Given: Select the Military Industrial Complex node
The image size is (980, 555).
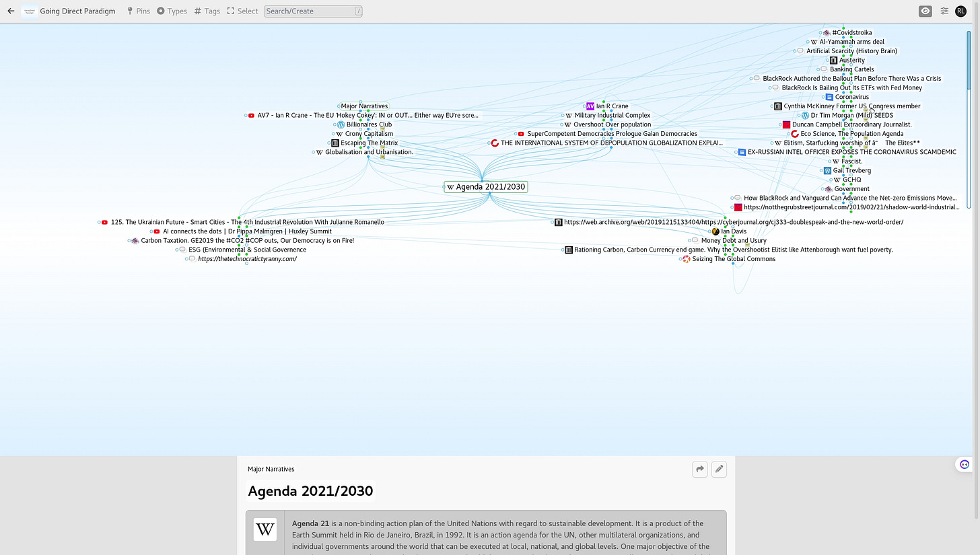Looking at the screenshot, I should (x=607, y=115).
